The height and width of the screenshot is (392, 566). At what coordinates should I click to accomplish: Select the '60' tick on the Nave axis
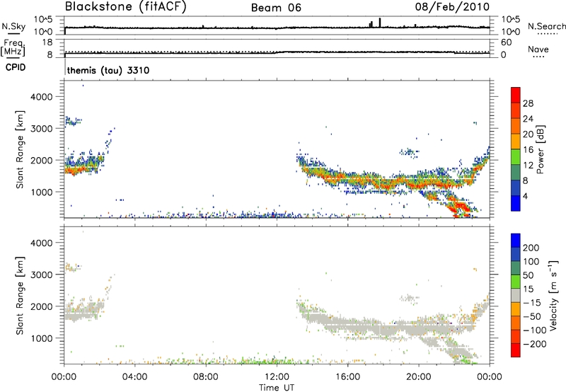coord(506,42)
